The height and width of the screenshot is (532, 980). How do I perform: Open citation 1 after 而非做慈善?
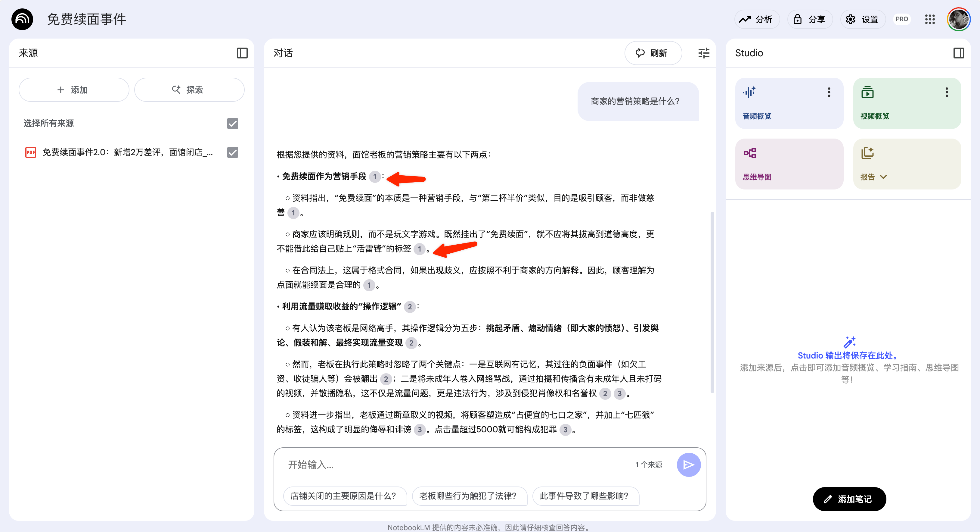pos(293,213)
